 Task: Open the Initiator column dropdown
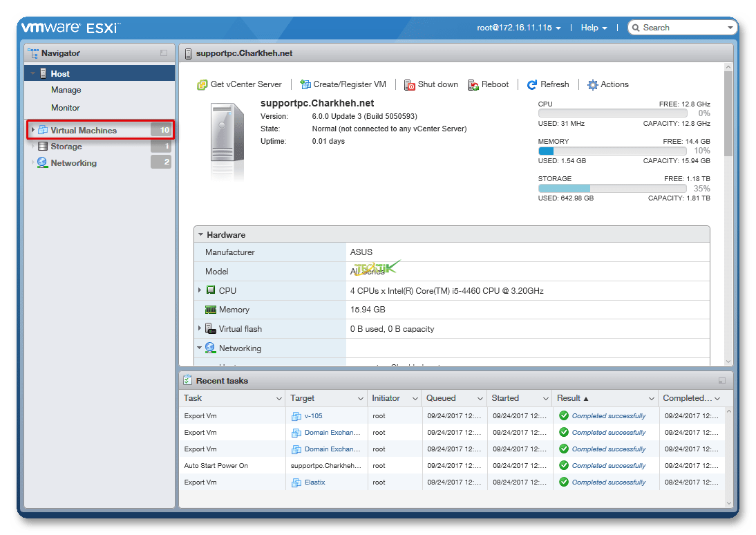pos(415,398)
